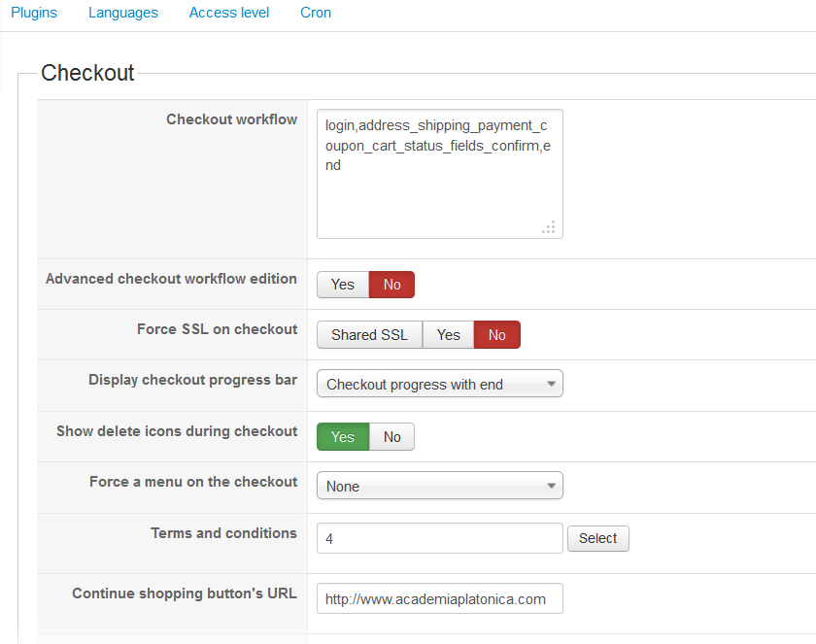Grab the Checkout workflow textarea resize handle
The image size is (816, 644).
click(549, 227)
